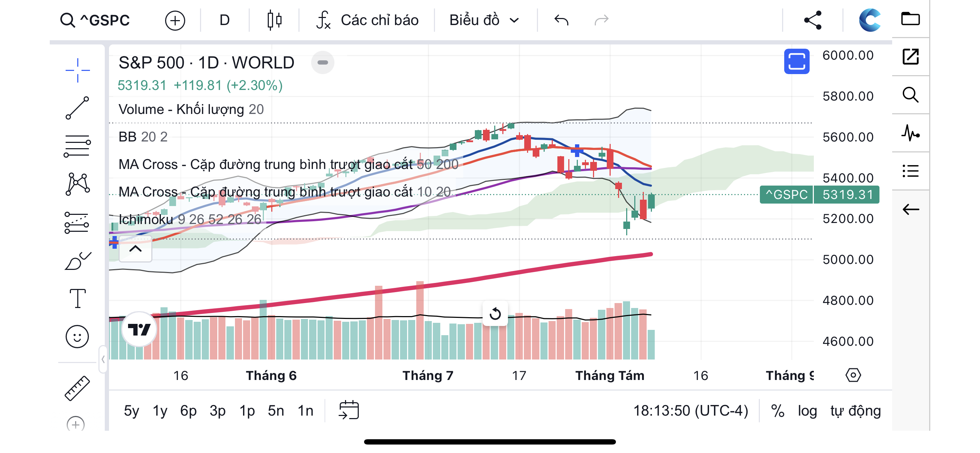Click the magnifier search icon on right panel
This screenshot has height=453, width=980.
coord(911,95)
